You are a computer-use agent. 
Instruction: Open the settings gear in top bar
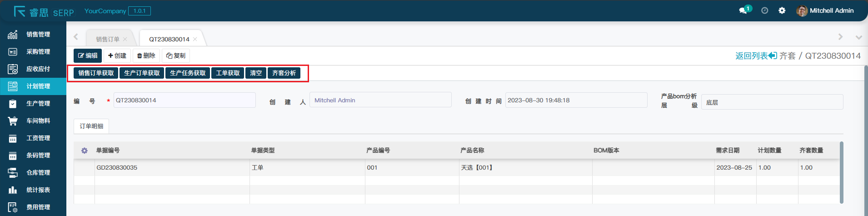782,10
